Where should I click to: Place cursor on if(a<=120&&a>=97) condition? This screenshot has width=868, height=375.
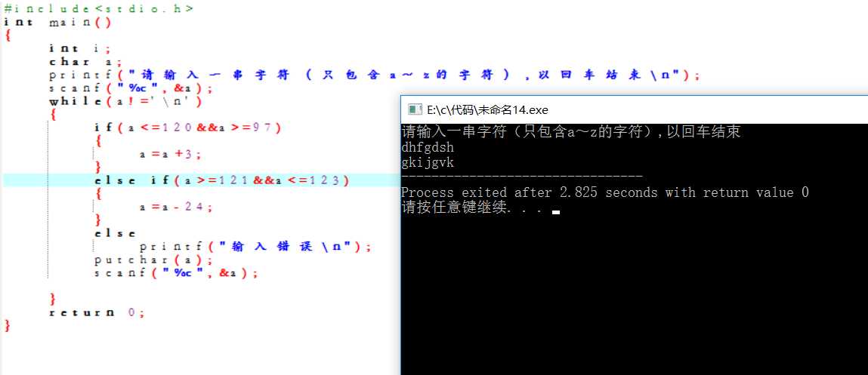tap(188, 128)
